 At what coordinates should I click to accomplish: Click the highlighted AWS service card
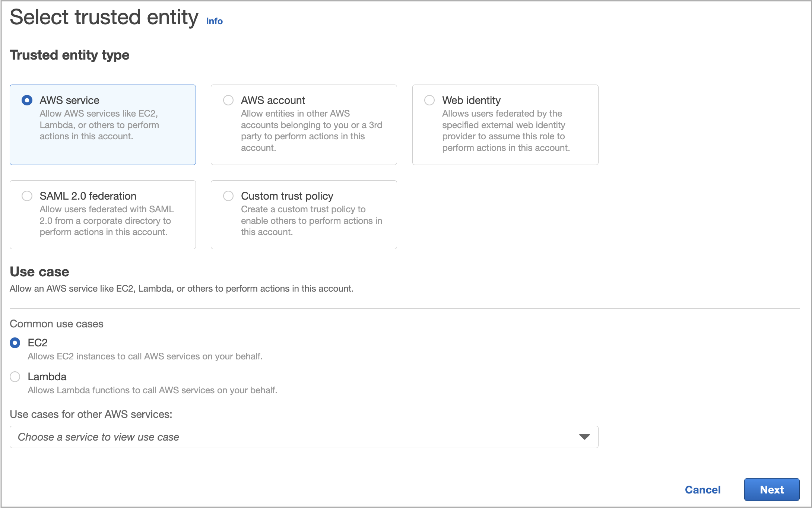coord(102,125)
